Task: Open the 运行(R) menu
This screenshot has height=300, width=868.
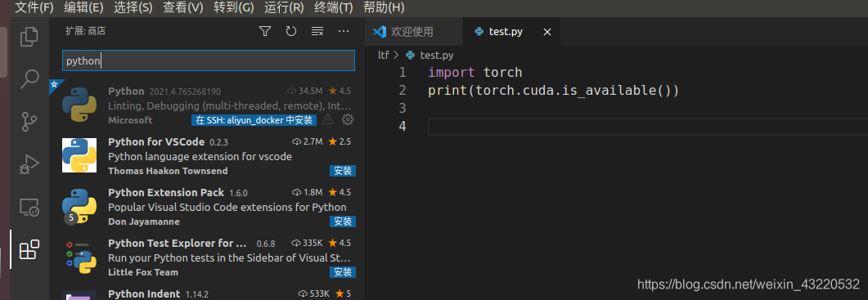Action: pyautogui.click(x=284, y=7)
